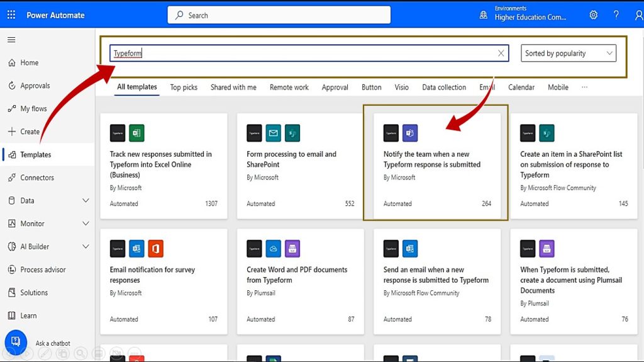Switch to the Mobile tab
644x362 pixels.
tap(558, 88)
